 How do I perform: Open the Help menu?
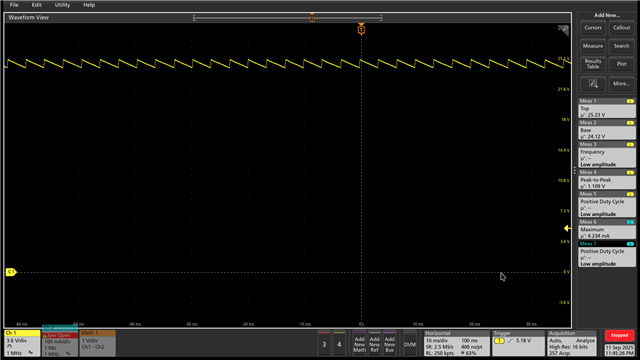pos(89,5)
